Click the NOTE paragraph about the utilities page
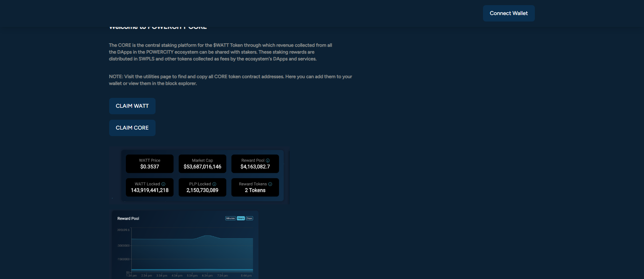The width and height of the screenshot is (644, 279). (x=231, y=80)
